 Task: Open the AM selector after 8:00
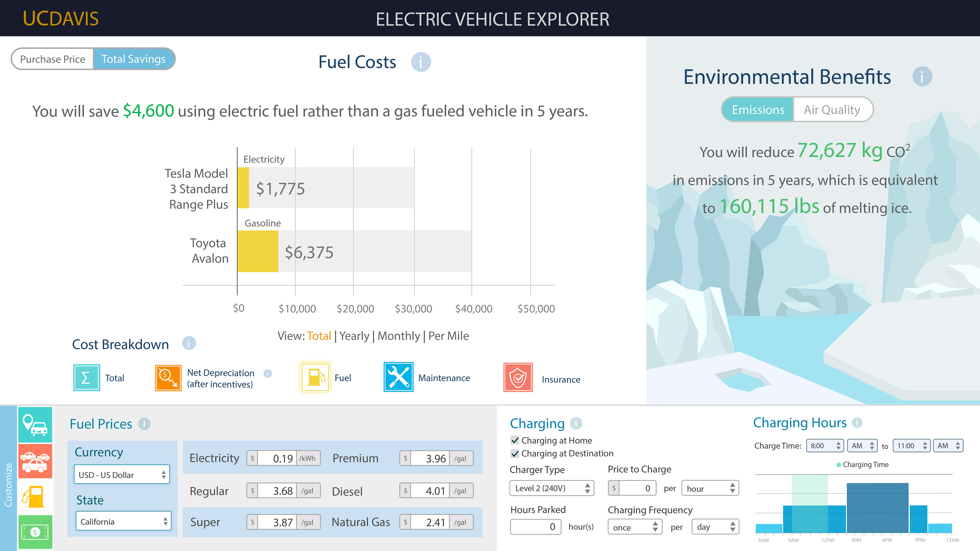tap(862, 446)
